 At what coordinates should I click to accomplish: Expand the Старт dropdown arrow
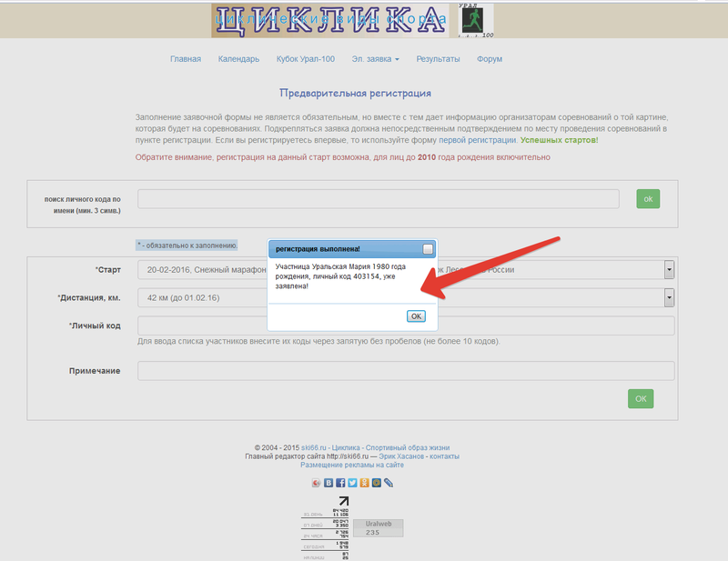pos(669,270)
